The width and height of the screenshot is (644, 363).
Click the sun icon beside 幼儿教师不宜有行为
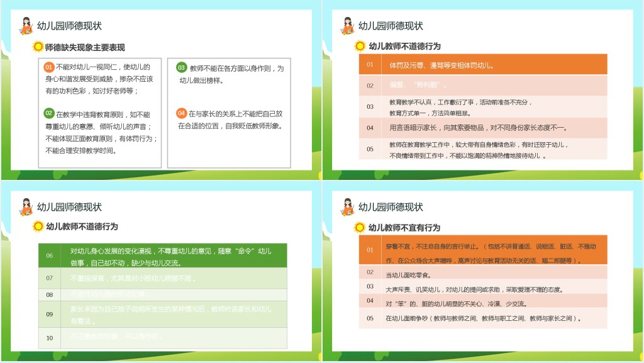click(360, 228)
